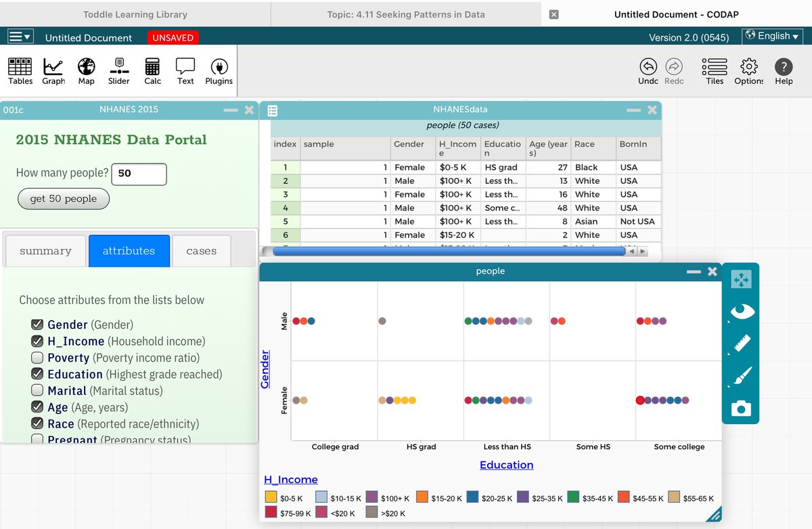Enable the Poverty attribute checkbox
The image size is (812, 529).
coord(37,358)
